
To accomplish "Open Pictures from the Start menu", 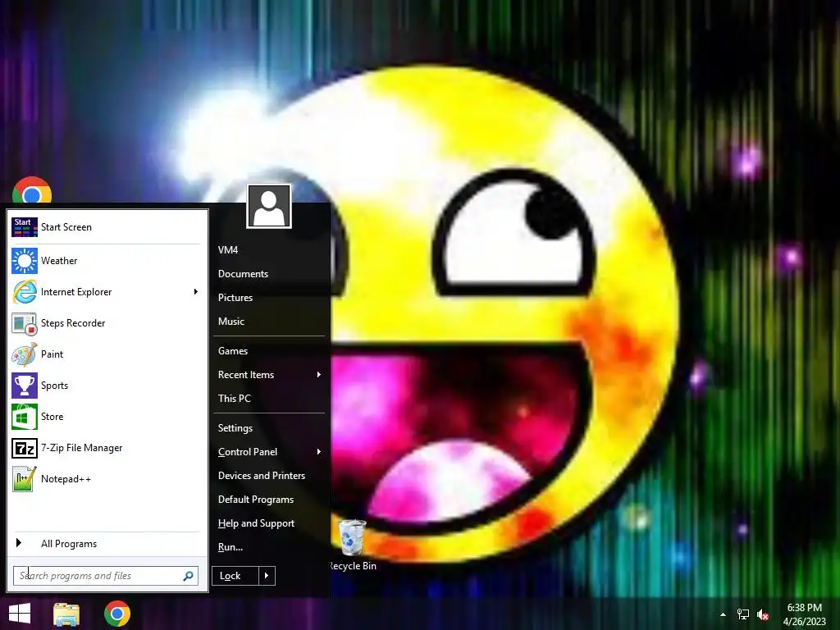I will (x=235, y=298).
